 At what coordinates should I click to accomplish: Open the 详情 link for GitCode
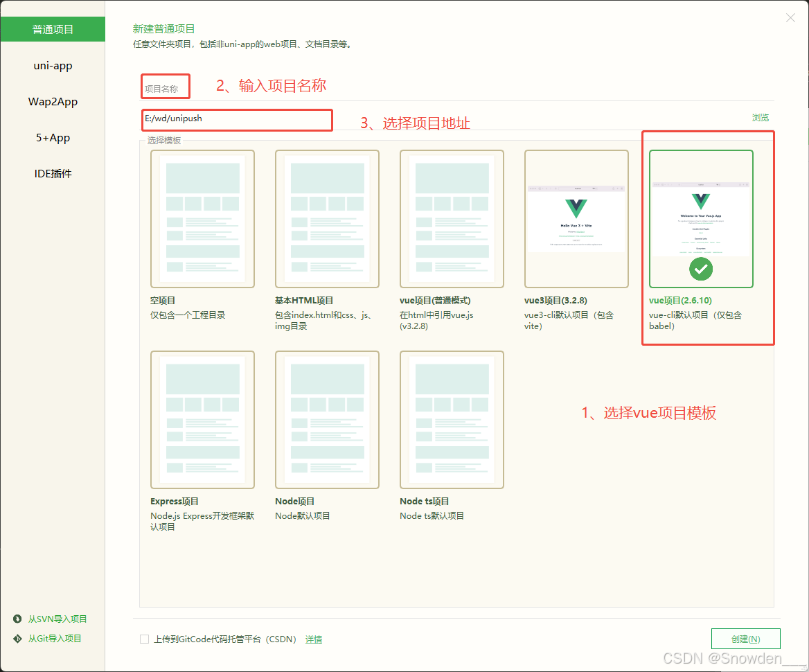314,639
